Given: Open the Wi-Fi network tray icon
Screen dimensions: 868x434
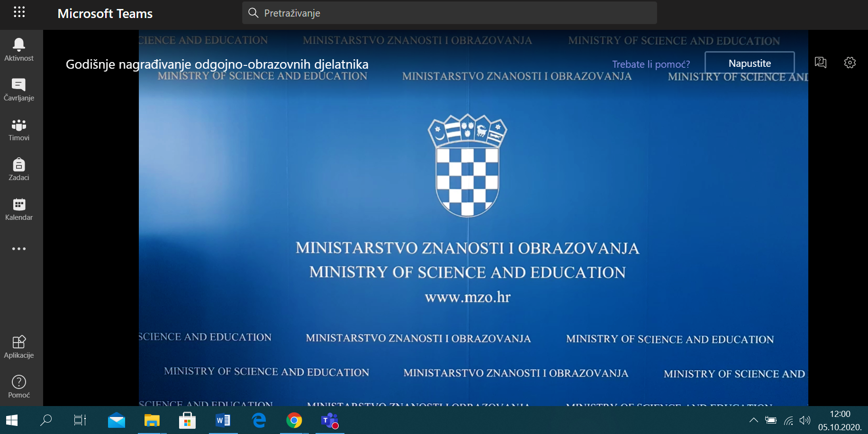Looking at the screenshot, I should pos(788,420).
